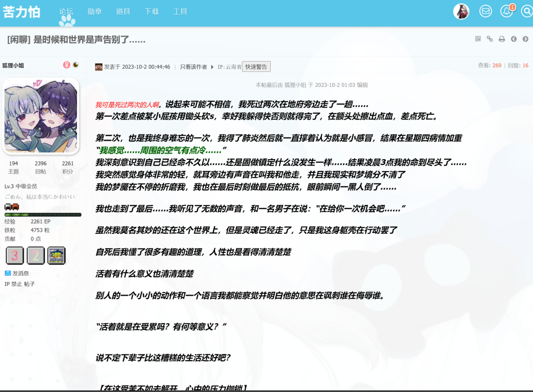Click the medal badge showing number 3
533x392 pixels.
coord(15,255)
